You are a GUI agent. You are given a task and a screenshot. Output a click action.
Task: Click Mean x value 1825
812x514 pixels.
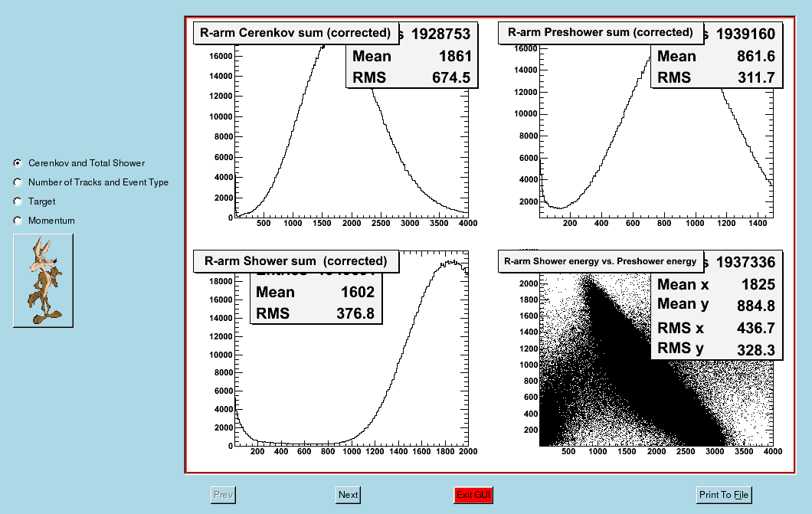pyautogui.click(x=758, y=285)
